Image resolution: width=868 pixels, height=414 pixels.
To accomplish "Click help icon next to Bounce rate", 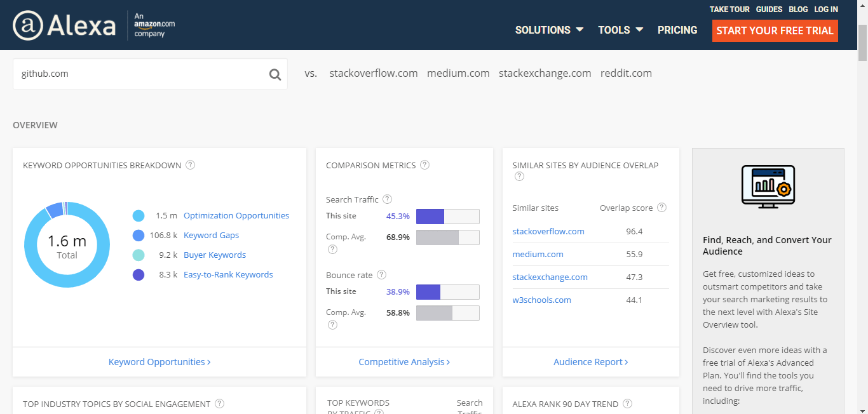I will pos(381,275).
